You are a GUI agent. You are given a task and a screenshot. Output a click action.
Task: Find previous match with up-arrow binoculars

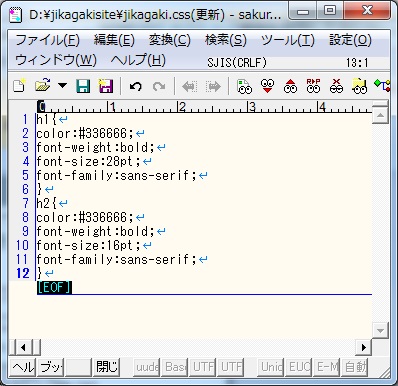290,86
